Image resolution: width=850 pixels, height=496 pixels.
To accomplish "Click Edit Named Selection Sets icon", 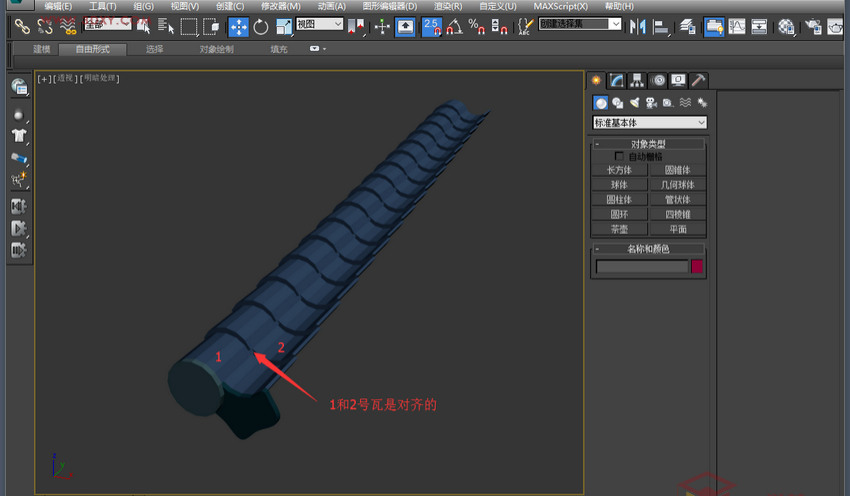I will pyautogui.click(x=525, y=26).
